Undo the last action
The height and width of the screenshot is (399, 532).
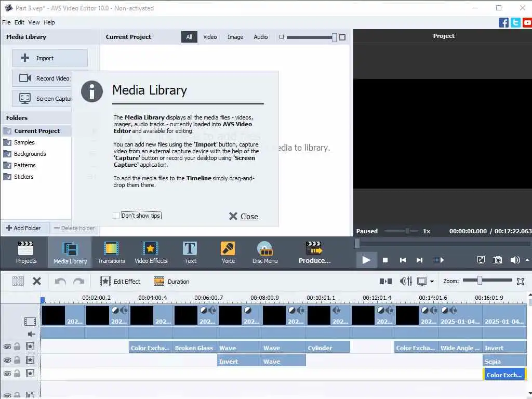point(60,281)
